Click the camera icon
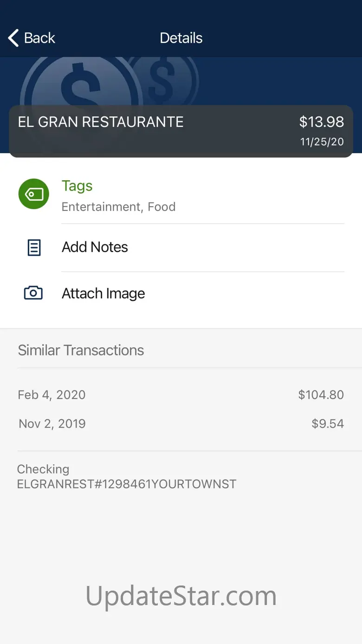This screenshot has width=362, height=644. (x=33, y=293)
